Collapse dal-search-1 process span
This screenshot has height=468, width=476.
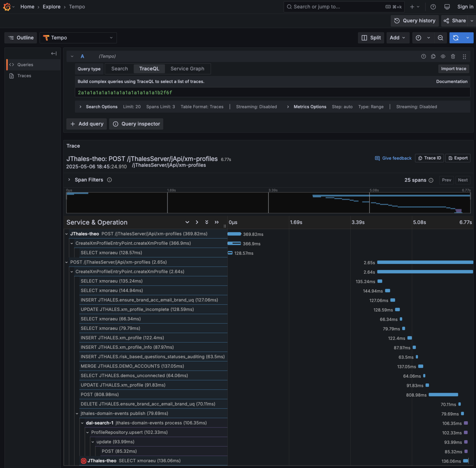click(x=83, y=423)
